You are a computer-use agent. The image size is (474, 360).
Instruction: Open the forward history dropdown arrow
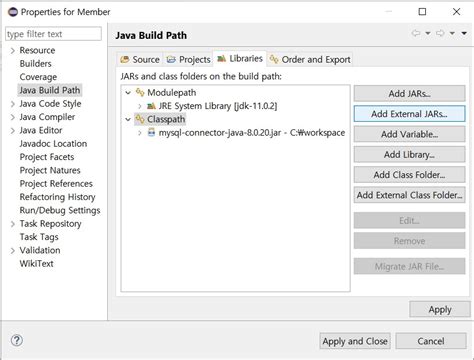tap(452, 33)
